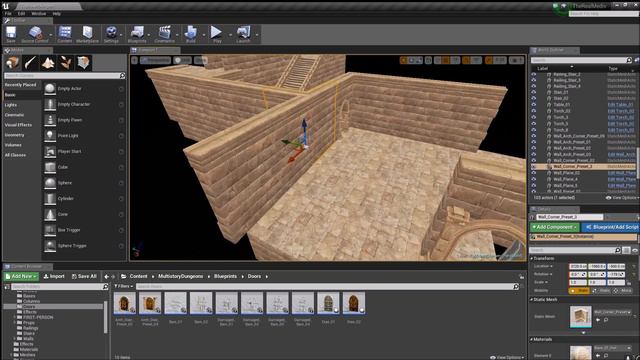Image resolution: width=640 pixels, height=360 pixels.
Task: Switch to Geometry Editing mode in the Modes panel
Action: 84,63
